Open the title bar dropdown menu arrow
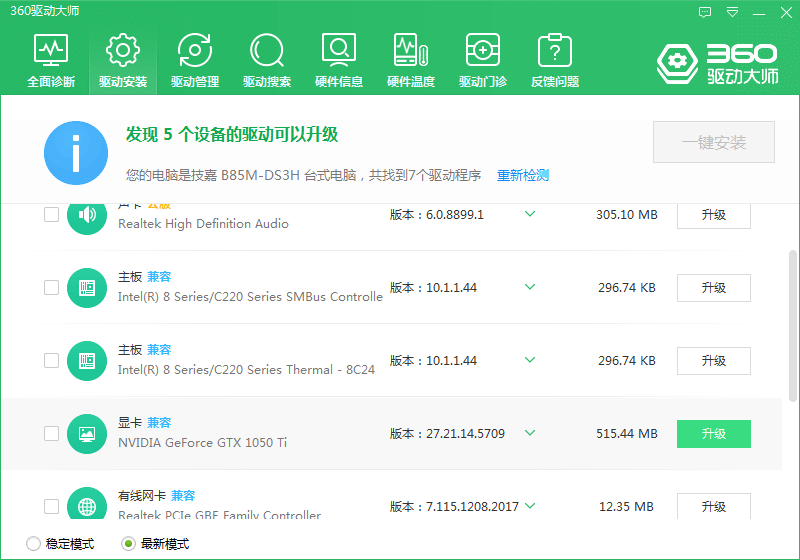The image size is (800, 560). [x=733, y=12]
